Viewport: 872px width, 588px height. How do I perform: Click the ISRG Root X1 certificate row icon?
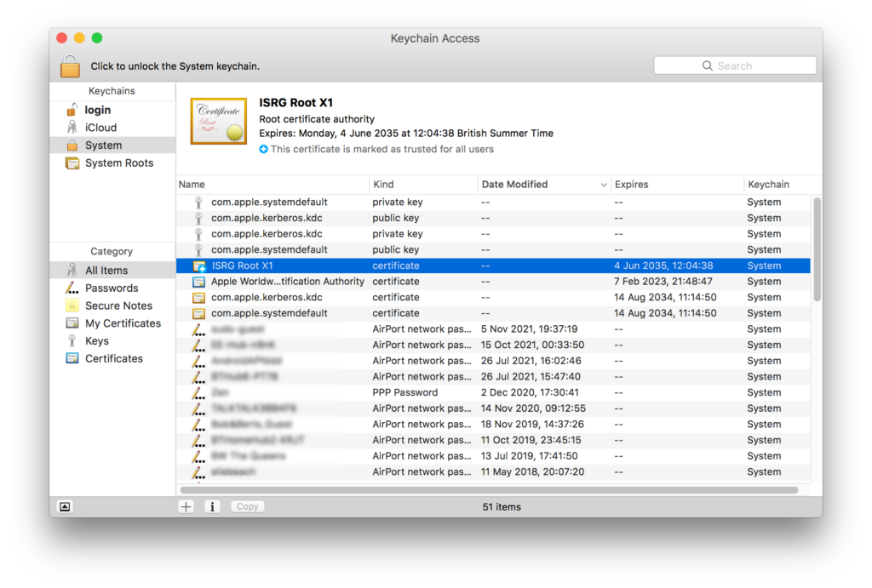coord(199,266)
